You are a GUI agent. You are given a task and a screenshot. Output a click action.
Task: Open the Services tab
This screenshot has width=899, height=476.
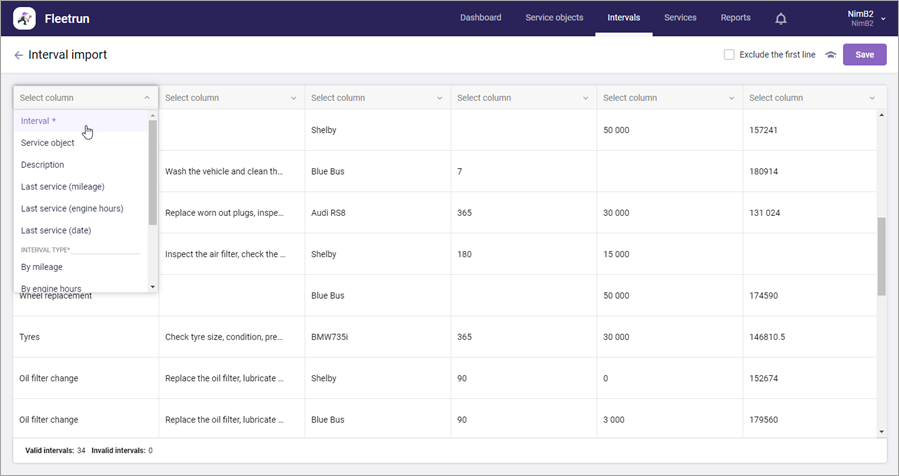pyautogui.click(x=680, y=18)
